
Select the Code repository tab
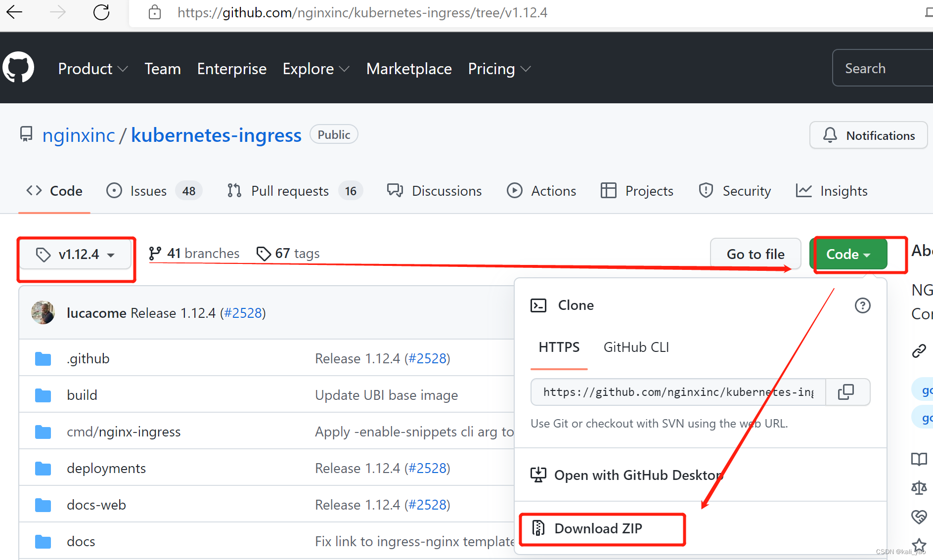click(x=54, y=191)
